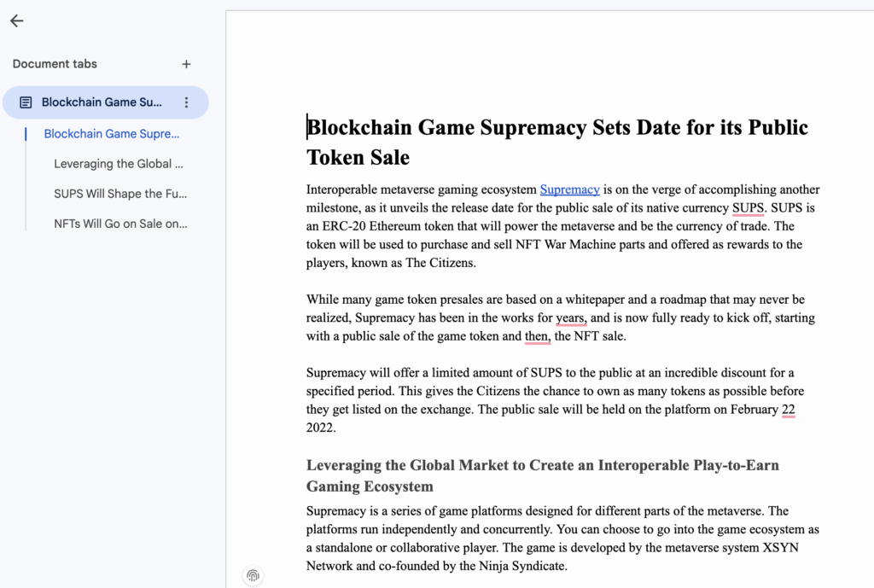This screenshot has height=588, width=874.
Task: Click the fingerprint icon at the bottom left of the page
Action: (253, 575)
